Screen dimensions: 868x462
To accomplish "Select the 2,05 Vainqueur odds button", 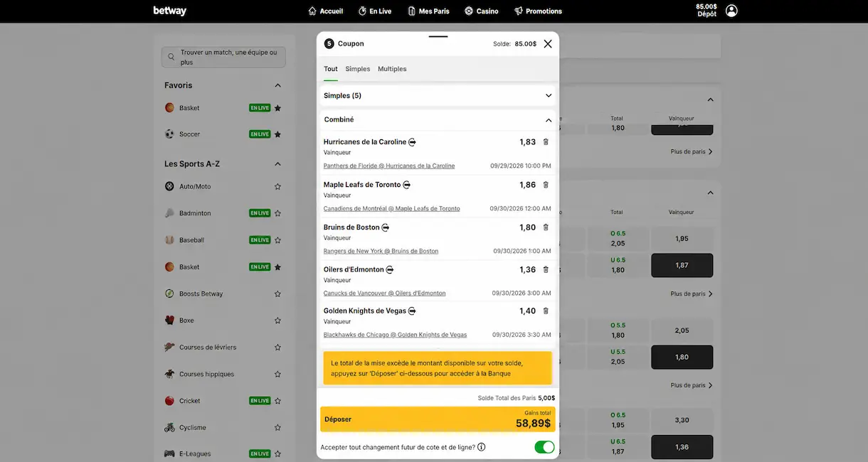I will (682, 331).
